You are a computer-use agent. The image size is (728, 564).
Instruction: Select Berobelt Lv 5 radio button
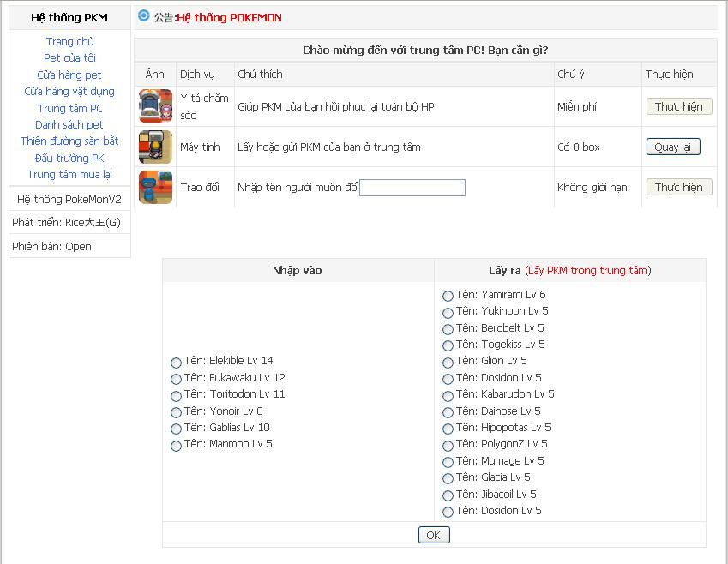coord(448,329)
